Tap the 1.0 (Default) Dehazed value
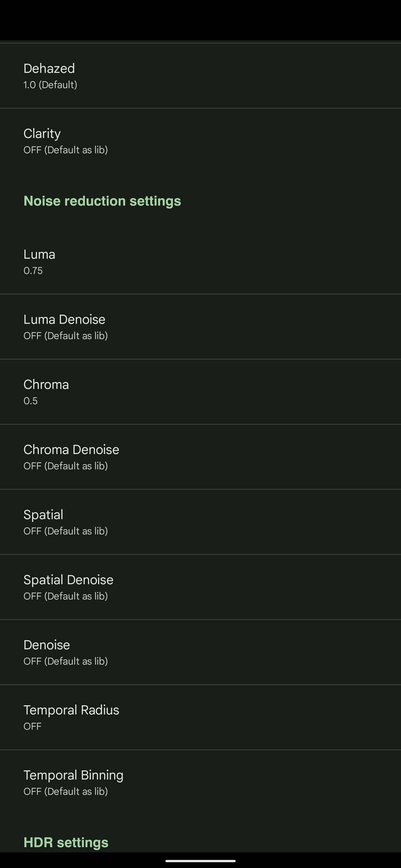Image resolution: width=401 pixels, height=868 pixels. click(x=50, y=85)
